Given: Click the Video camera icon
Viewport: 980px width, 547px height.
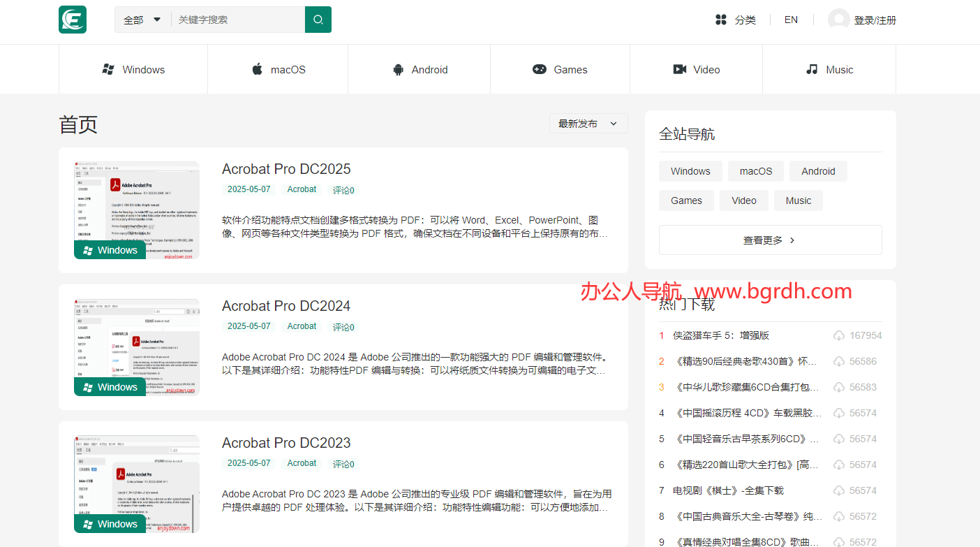Looking at the screenshot, I should tap(680, 70).
